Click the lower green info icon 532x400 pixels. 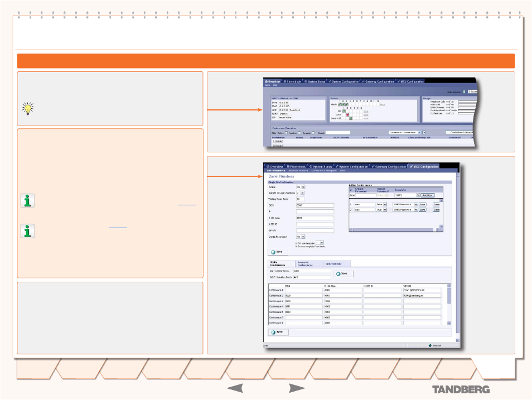[27, 231]
